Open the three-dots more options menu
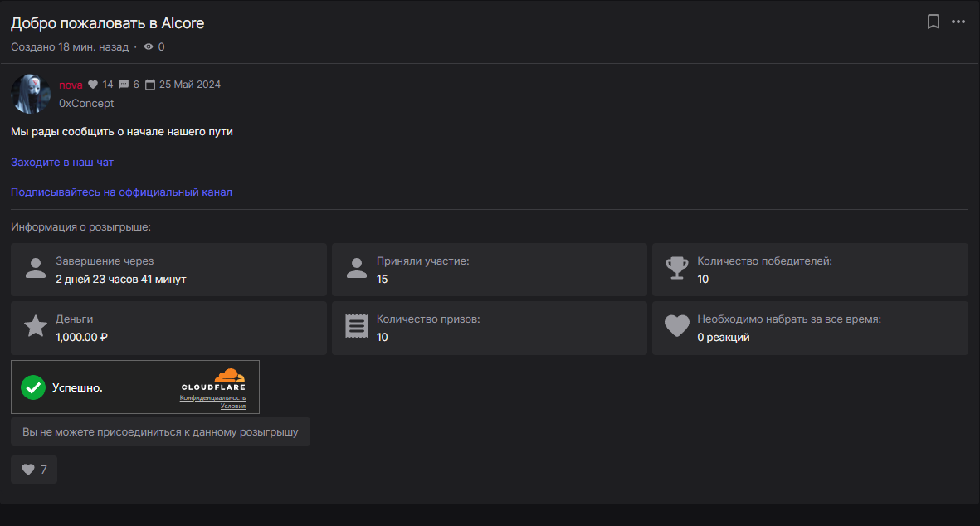 point(958,22)
